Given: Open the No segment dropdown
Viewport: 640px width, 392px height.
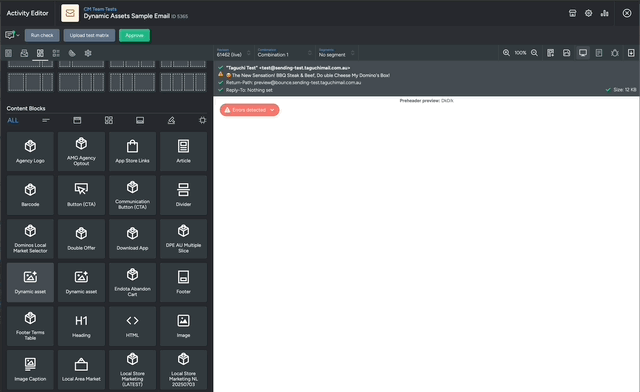Looking at the screenshot, I should [x=337, y=53].
